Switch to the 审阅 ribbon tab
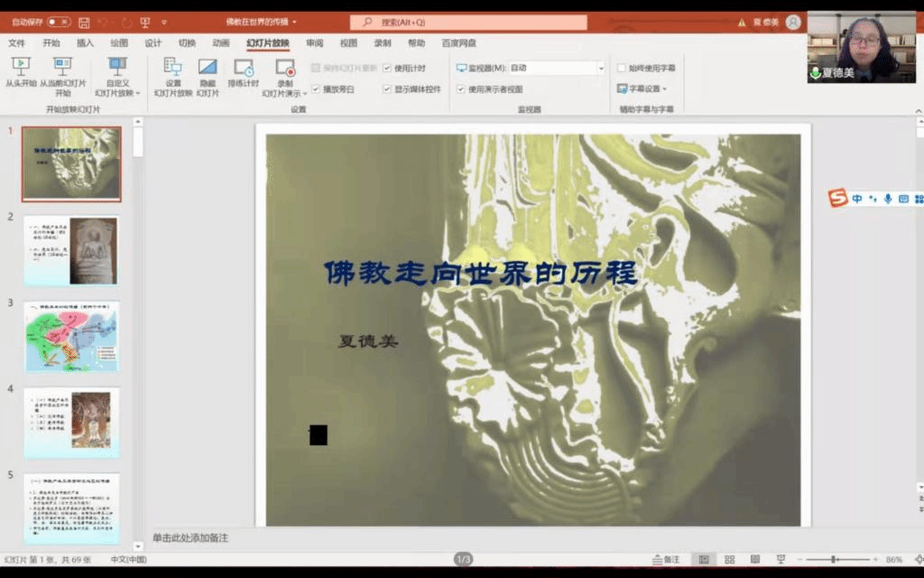This screenshot has width=924, height=578. point(314,42)
